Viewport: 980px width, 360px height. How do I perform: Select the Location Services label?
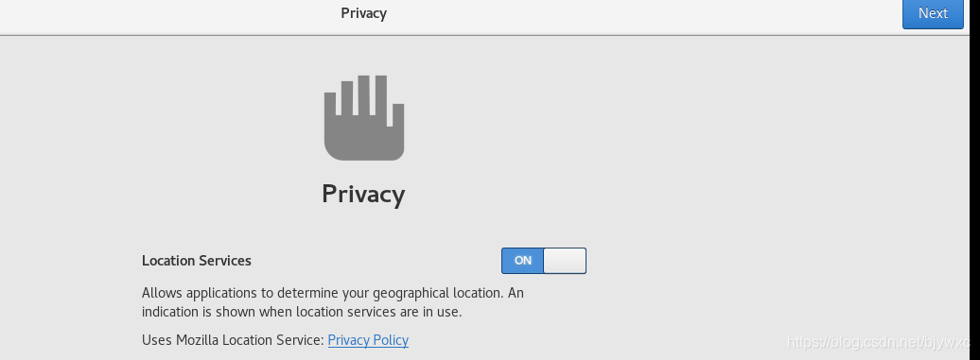pos(196,261)
